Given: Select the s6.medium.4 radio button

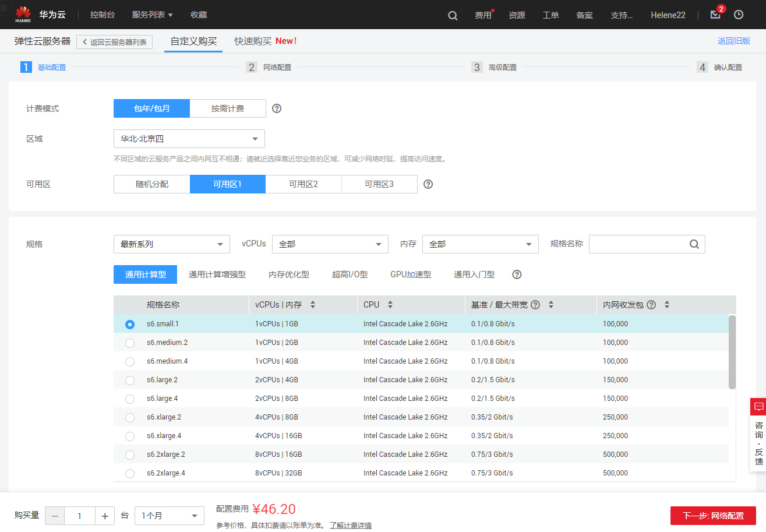Looking at the screenshot, I should coord(130,361).
